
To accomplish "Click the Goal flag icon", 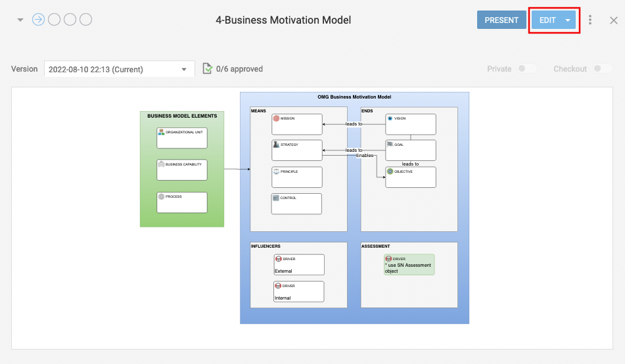I will (390, 145).
